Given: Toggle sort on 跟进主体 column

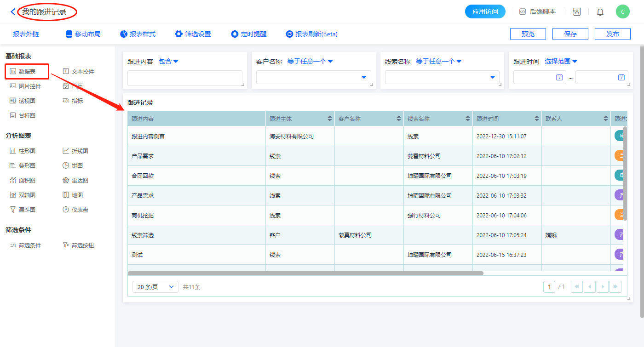Looking at the screenshot, I should [330, 119].
